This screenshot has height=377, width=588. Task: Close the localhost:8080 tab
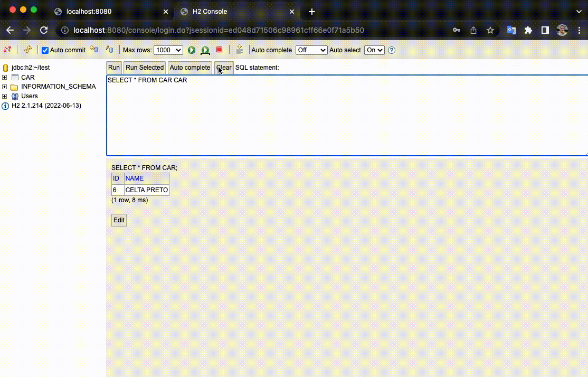pos(166,12)
